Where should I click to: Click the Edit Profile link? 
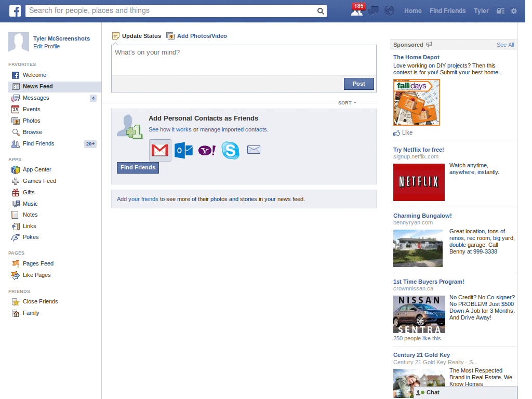tap(46, 46)
